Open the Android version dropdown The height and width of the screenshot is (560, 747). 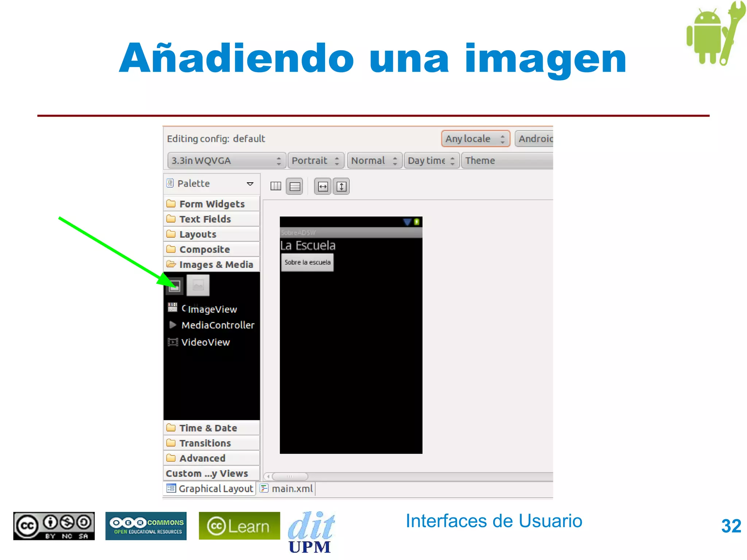point(534,139)
